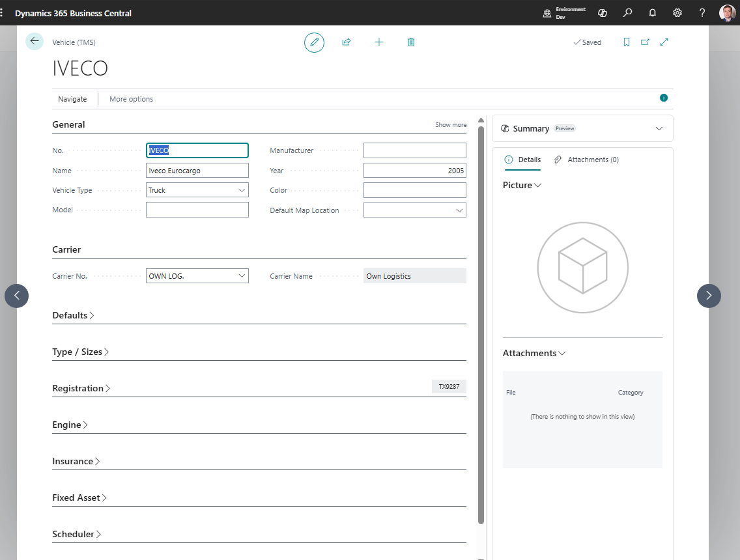The width and height of the screenshot is (740, 560).
Task: Open the Navigate menu
Action: point(72,99)
